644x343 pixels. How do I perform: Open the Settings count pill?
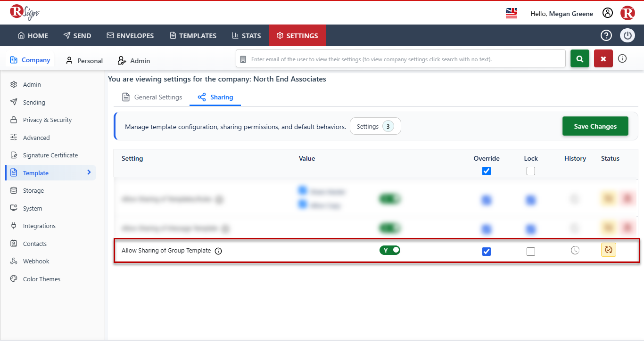coord(375,126)
